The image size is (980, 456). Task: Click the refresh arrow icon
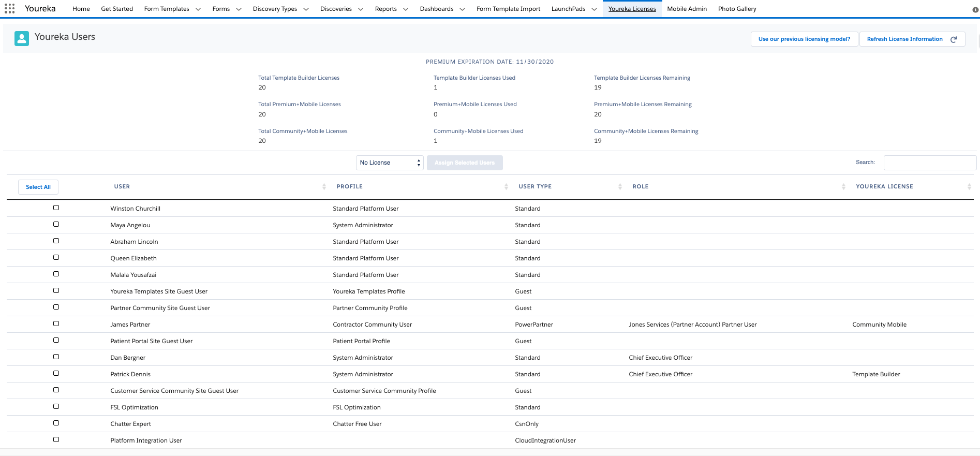(954, 39)
